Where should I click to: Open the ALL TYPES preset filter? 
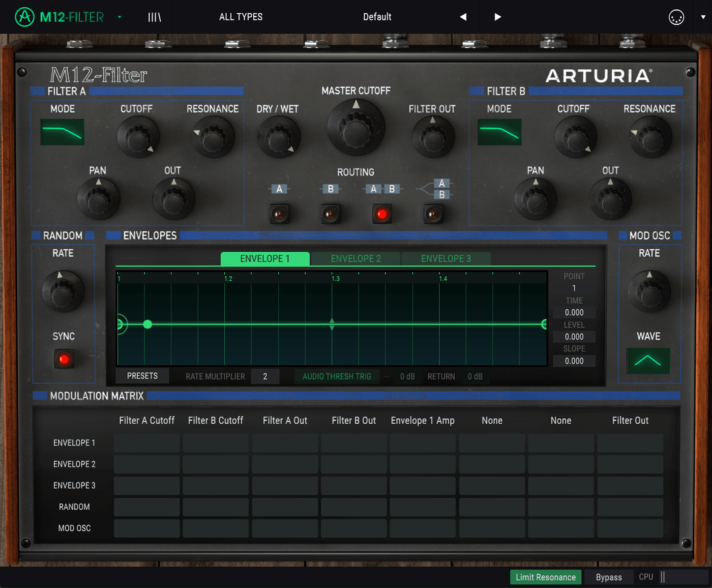pos(241,16)
